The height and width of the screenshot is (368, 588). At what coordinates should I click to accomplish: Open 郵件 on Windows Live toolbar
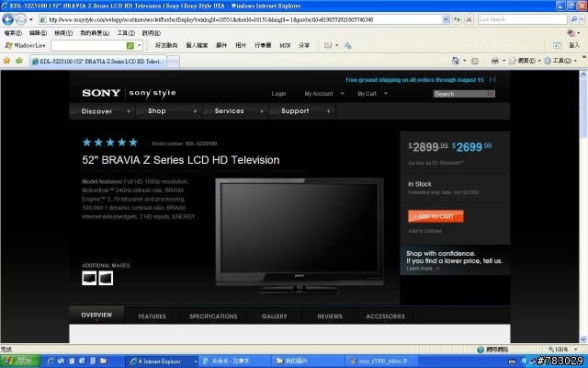221,45
